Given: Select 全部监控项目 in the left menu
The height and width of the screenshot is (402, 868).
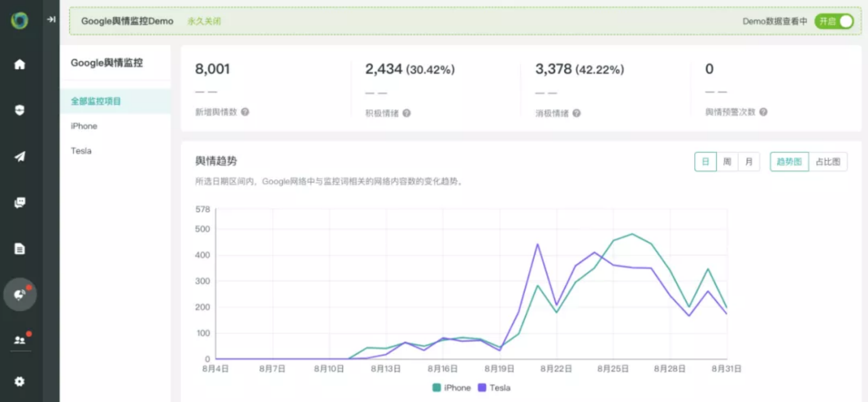Looking at the screenshot, I should pyautogui.click(x=96, y=101).
